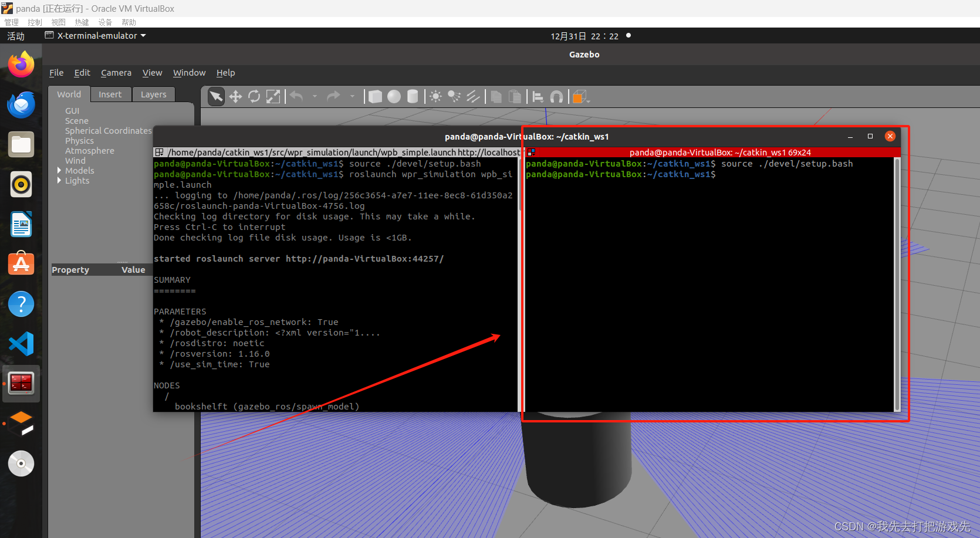Expand the Lights tree node

click(x=59, y=181)
